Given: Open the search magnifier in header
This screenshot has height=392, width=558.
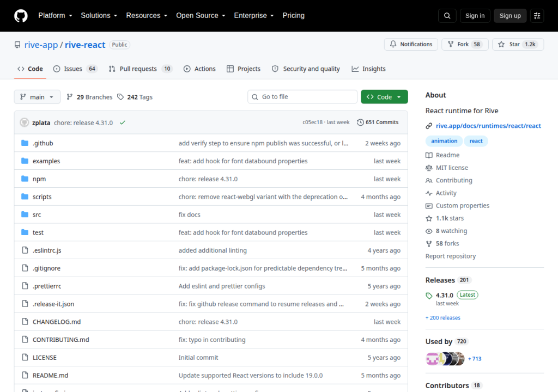Looking at the screenshot, I should [x=447, y=16].
